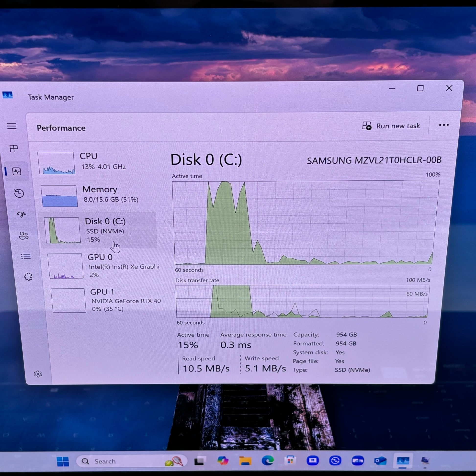
Task: Open the Details page icon
Action: [x=26, y=257]
